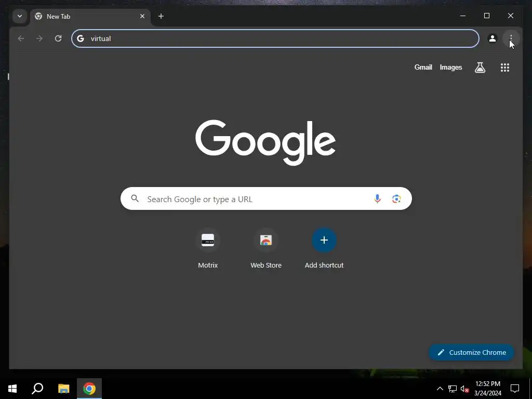The height and width of the screenshot is (399, 532).
Task: Open the Google apps grid
Action: [505, 68]
